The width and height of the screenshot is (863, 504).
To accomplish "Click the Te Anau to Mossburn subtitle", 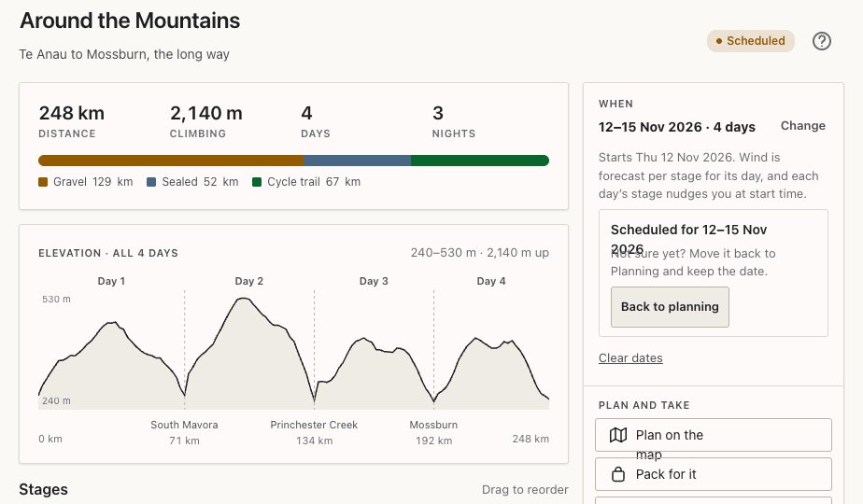I will tap(124, 54).
